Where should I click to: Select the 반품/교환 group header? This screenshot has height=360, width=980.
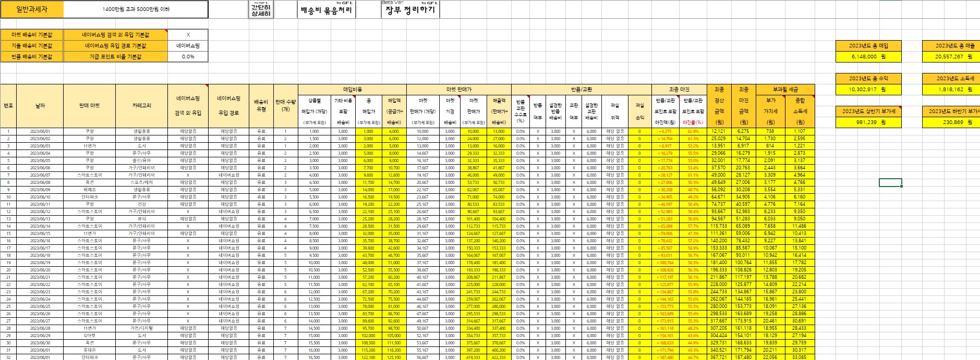coord(582,90)
